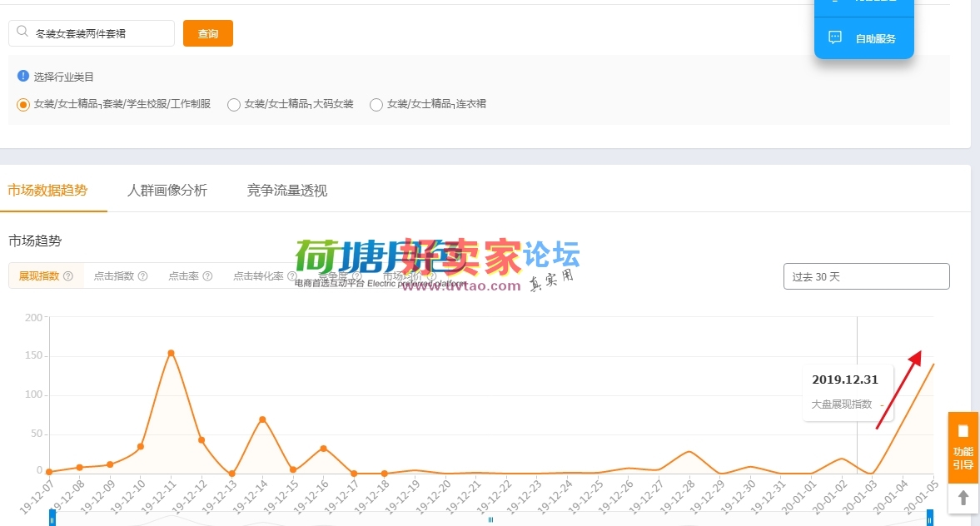Viewport: 980px width, 526px height.
Task: Click the help icon beside 点击转化率
Action: click(x=292, y=276)
